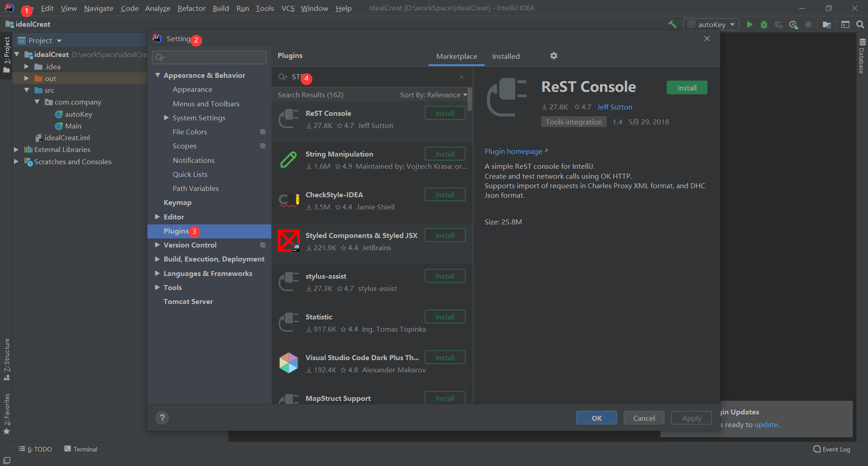Click the Stop icon in the main toolbar
Screen dimensions: 868x466
pos(808,24)
